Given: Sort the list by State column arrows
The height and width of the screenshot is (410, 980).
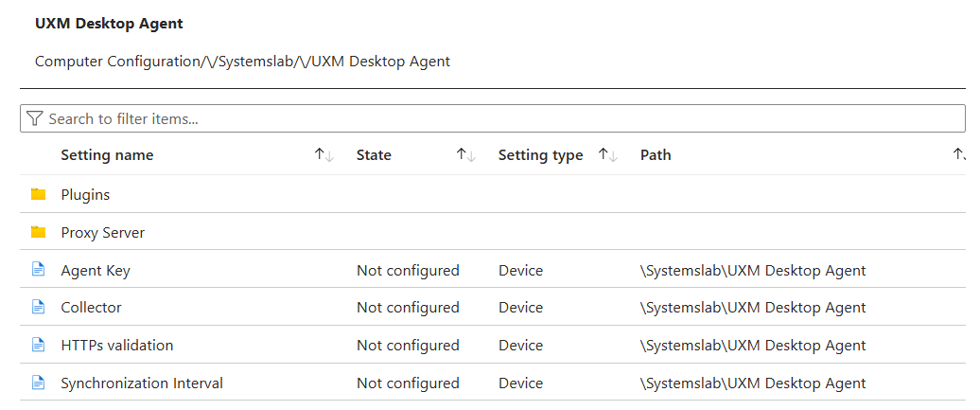Looking at the screenshot, I should point(465,155).
